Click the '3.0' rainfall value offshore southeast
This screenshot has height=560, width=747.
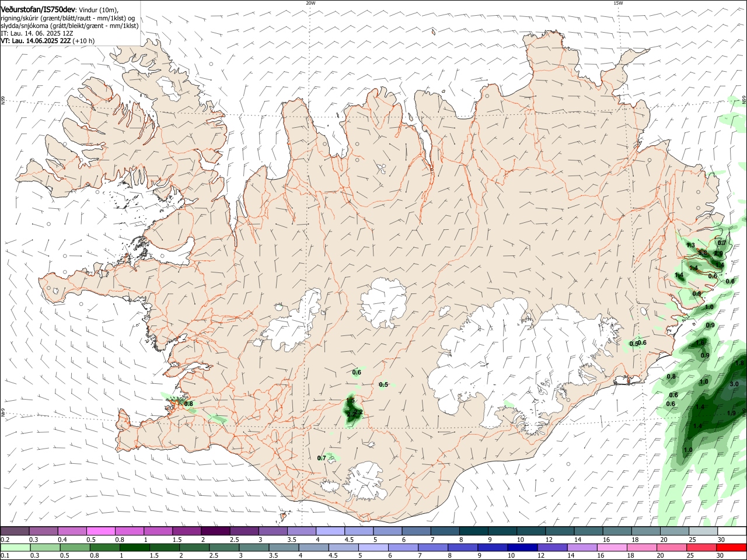[x=734, y=384]
